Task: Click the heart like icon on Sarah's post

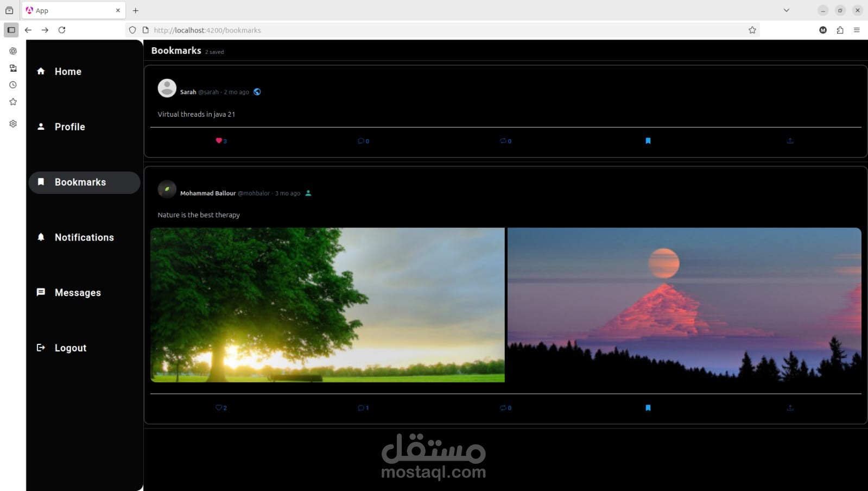Action: (x=219, y=141)
